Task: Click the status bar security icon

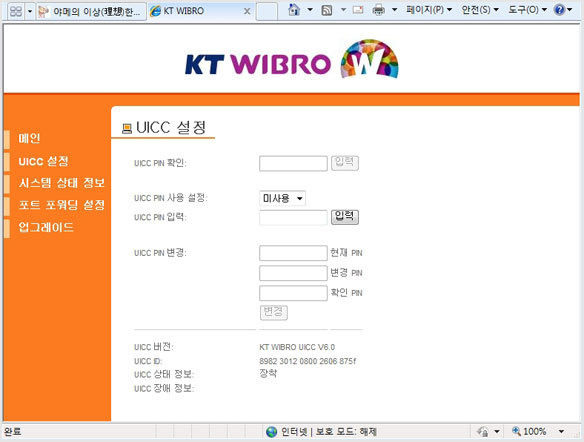Action: (483, 432)
